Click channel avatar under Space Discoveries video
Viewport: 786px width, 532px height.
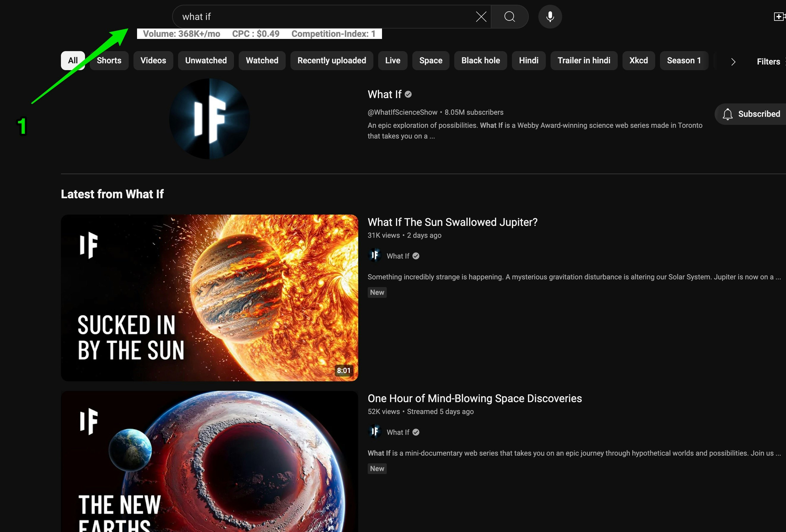375,432
